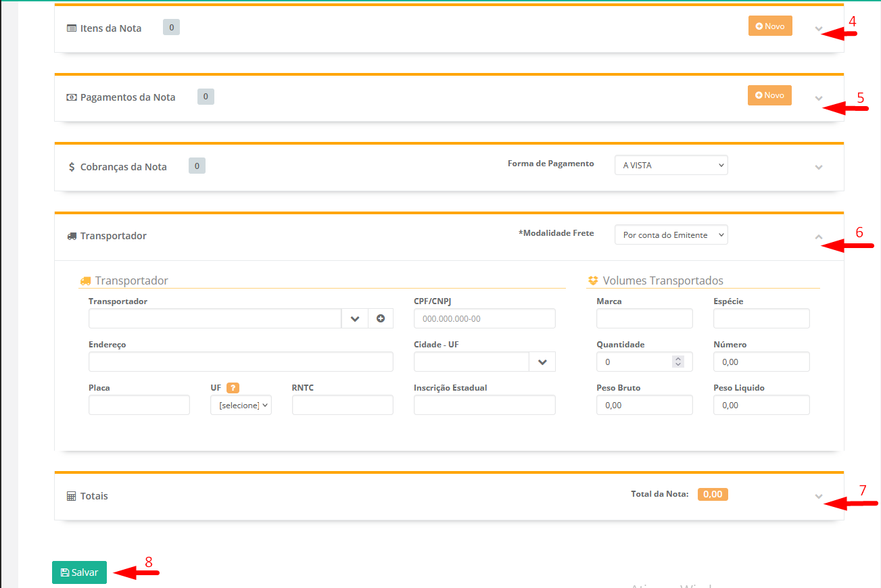The width and height of the screenshot is (881, 588).
Task: Click the orange UF help question icon
Action: pyautogui.click(x=233, y=388)
